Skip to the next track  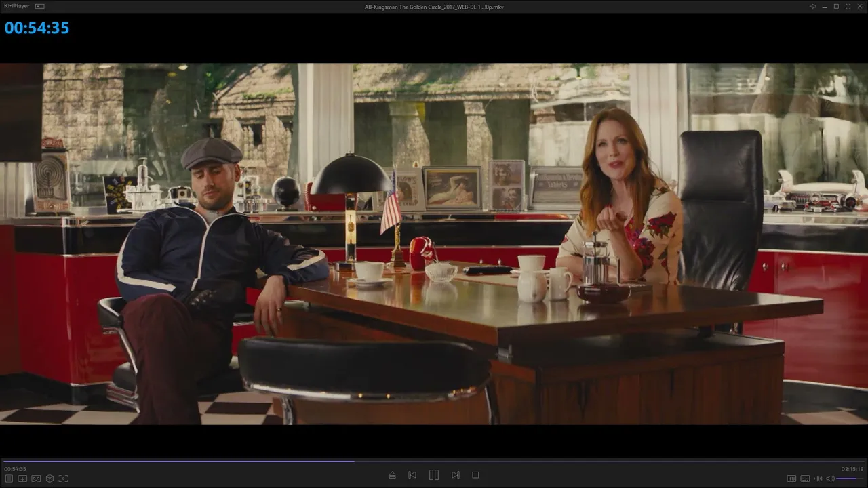point(456,475)
